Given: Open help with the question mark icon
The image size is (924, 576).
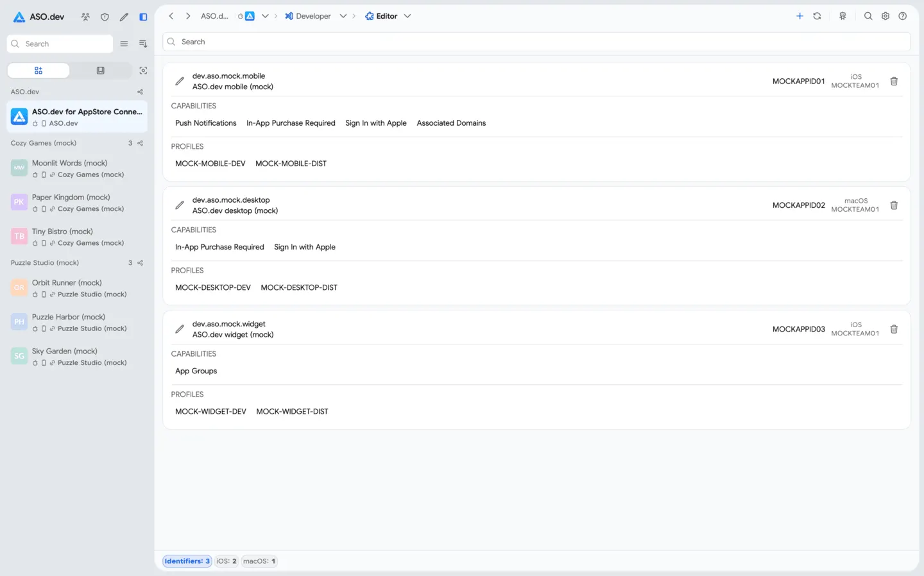Looking at the screenshot, I should (x=903, y=16).
